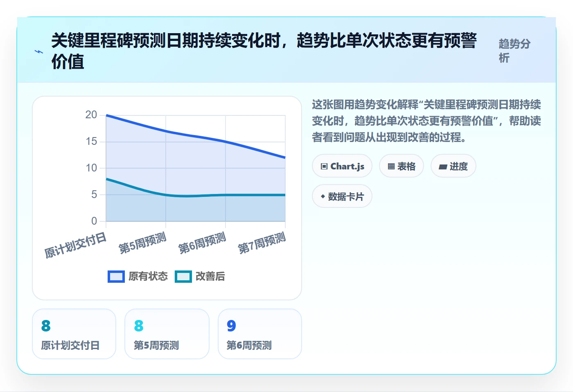This screenshot has height=392, width=573.
Task: Click the 趋势分析 label in header
Action: [514, 51]
